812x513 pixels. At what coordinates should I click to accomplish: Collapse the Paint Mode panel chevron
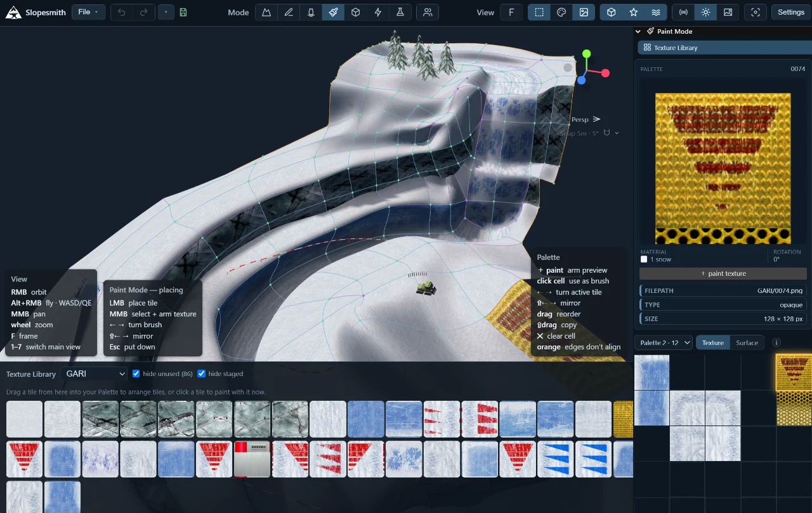tap(638, 31)
